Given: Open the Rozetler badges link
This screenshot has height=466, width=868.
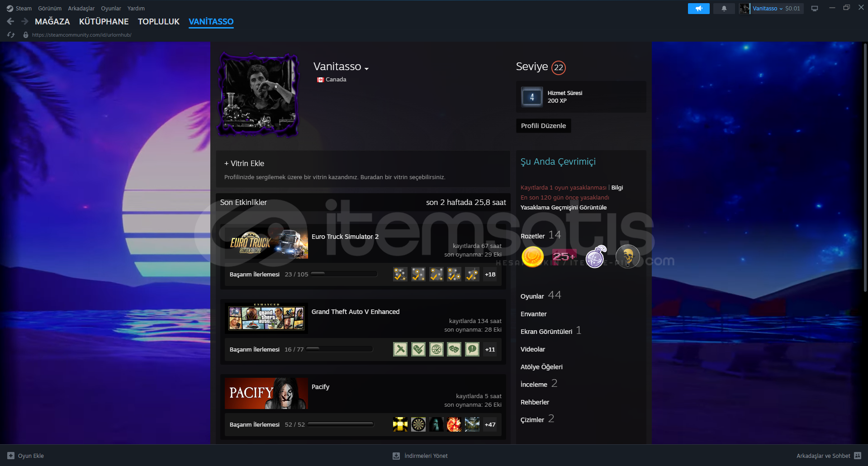Looking at the screenshot, I should click(x=533, y=236).
